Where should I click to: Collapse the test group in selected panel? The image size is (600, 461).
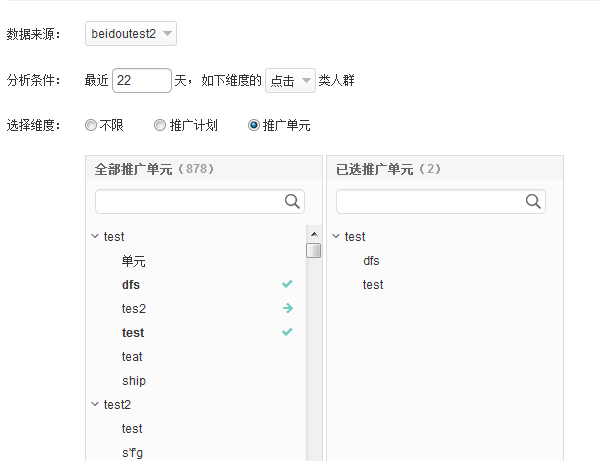pyautogui.click(x=336, y=237)
